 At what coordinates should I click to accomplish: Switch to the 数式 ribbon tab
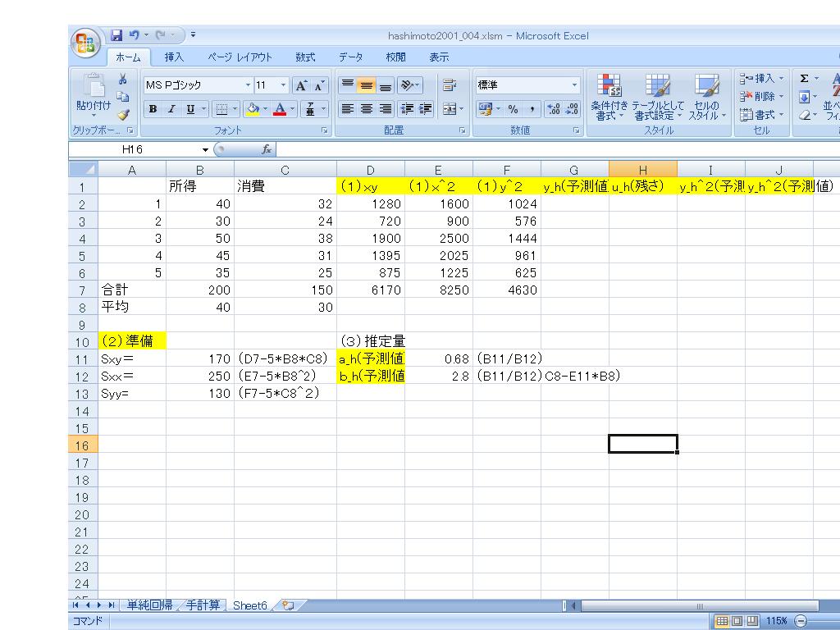click(x=305, y=57)
